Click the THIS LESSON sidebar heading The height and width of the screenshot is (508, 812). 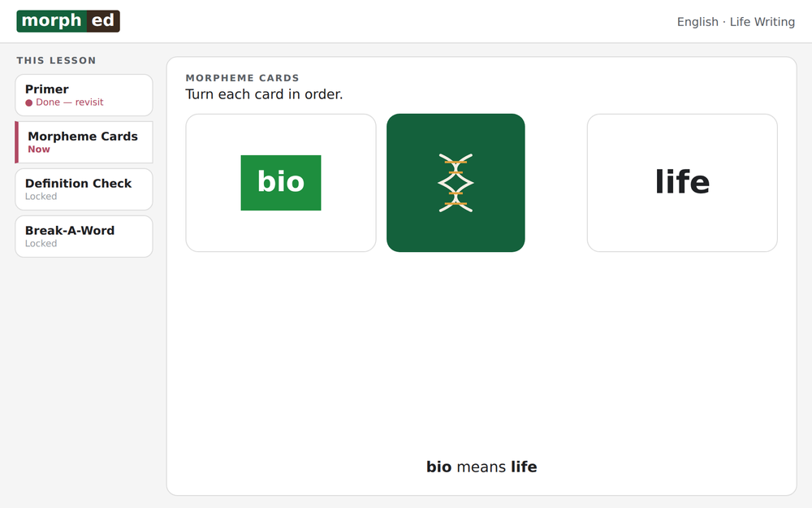(57, 60)
